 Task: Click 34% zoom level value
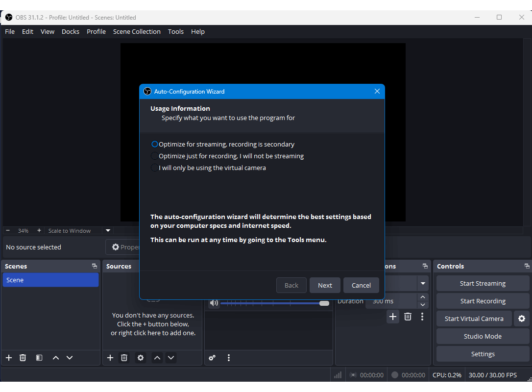tap(23, 231)
